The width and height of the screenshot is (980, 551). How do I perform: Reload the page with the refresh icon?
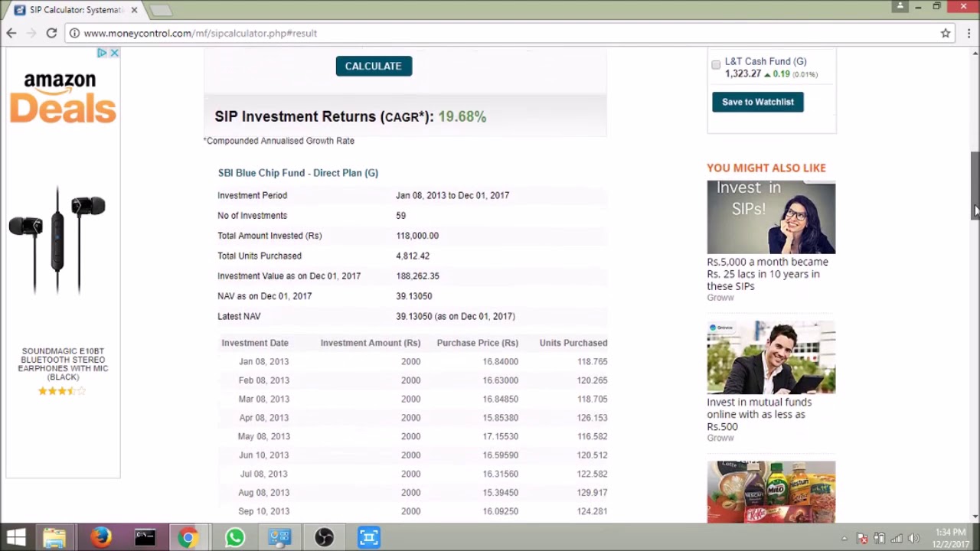pyautogui.click(x=51, y=33)
